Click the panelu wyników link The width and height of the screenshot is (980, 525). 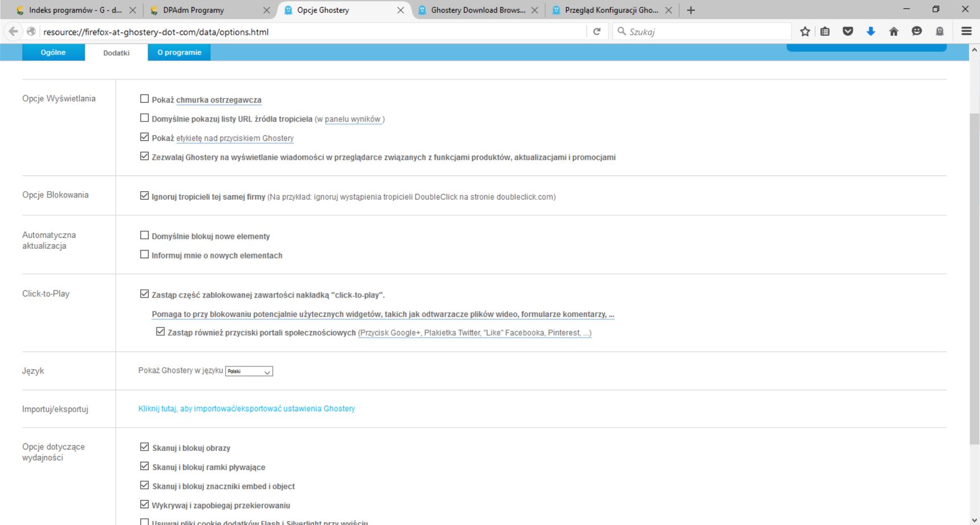(353, 120)
